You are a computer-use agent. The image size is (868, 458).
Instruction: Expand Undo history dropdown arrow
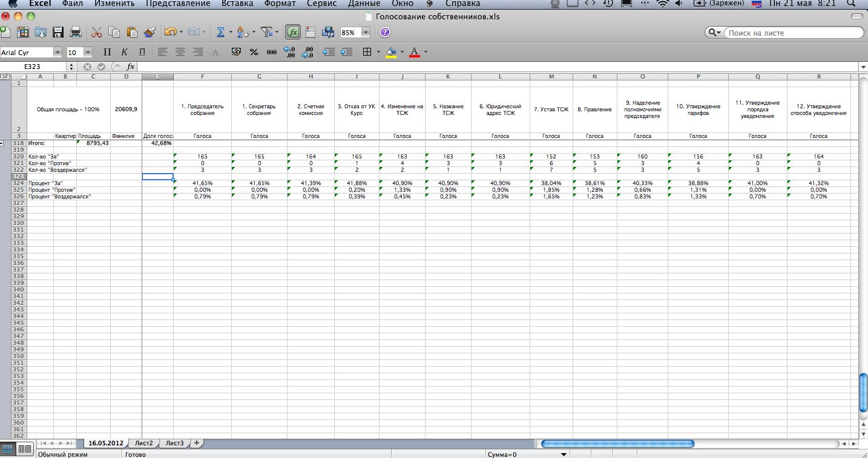tap(181, 33)
